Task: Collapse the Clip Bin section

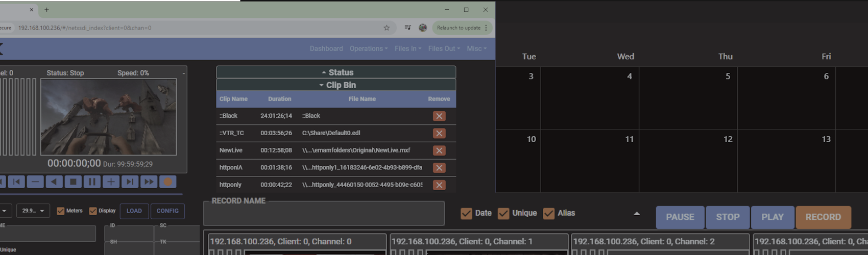Action: tap(336, 85)
